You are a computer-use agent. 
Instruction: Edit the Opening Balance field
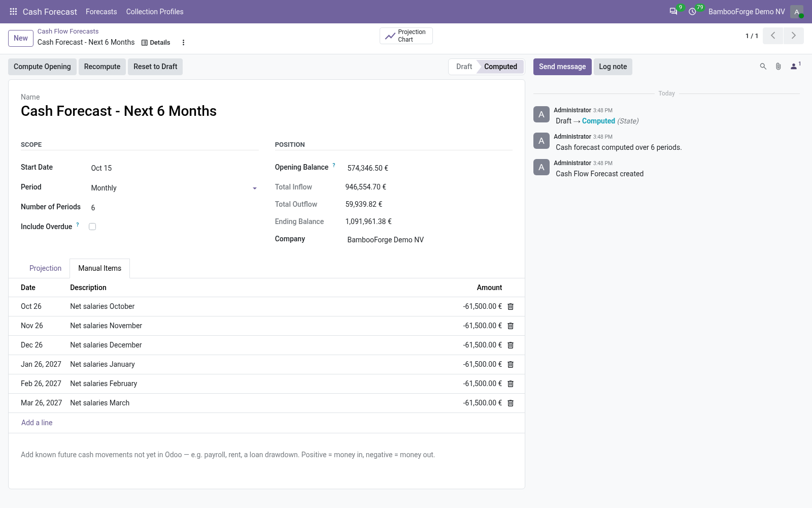429,168
